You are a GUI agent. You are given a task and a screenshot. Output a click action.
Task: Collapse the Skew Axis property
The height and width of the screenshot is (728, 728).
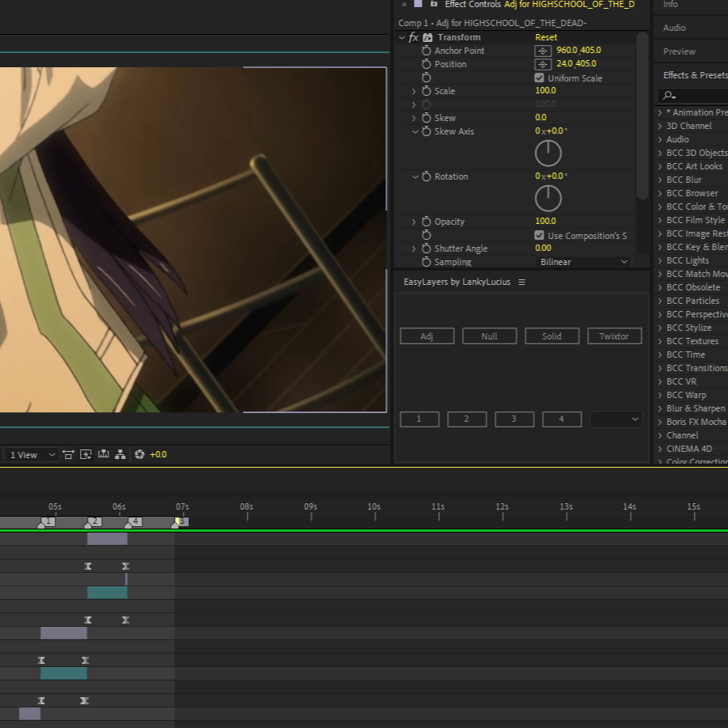point(415,131)
